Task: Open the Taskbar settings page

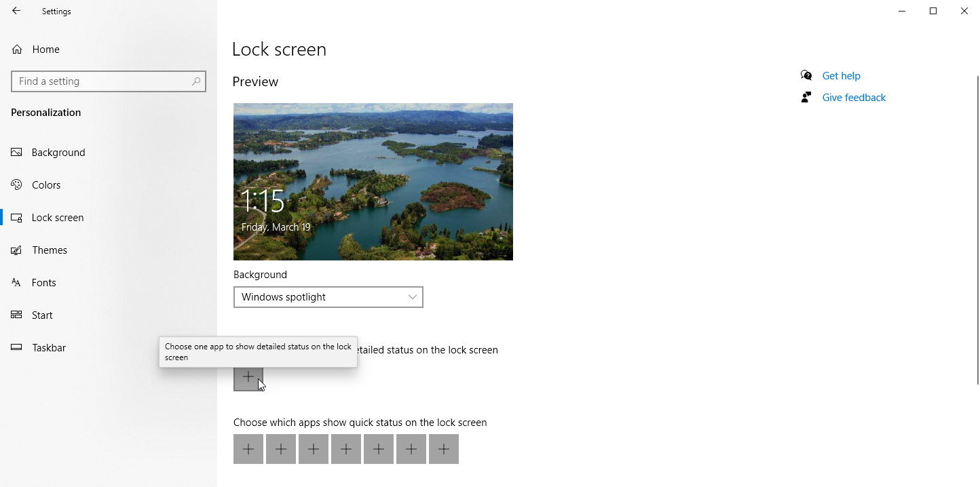Action: click(109, 348)
